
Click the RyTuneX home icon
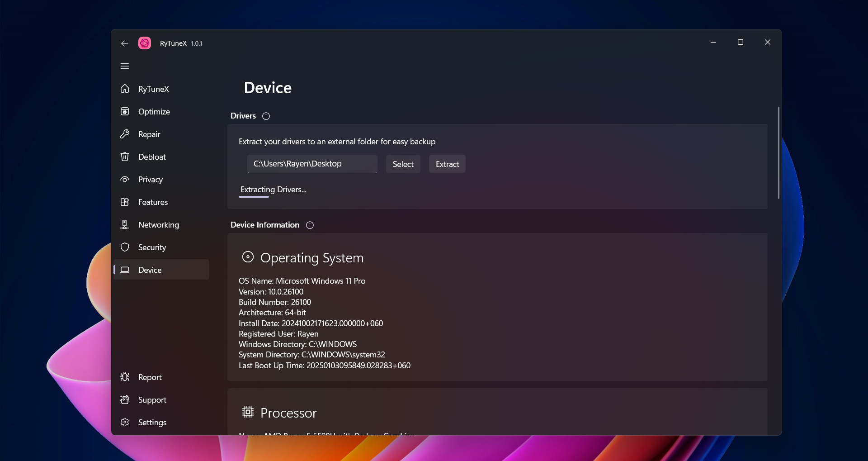(125, 89)
